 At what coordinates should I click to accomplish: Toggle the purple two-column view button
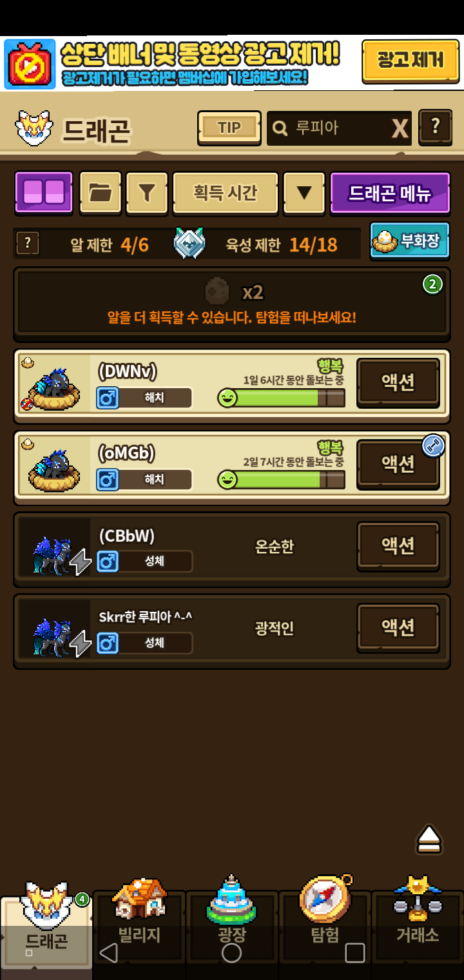pos(44,193)
